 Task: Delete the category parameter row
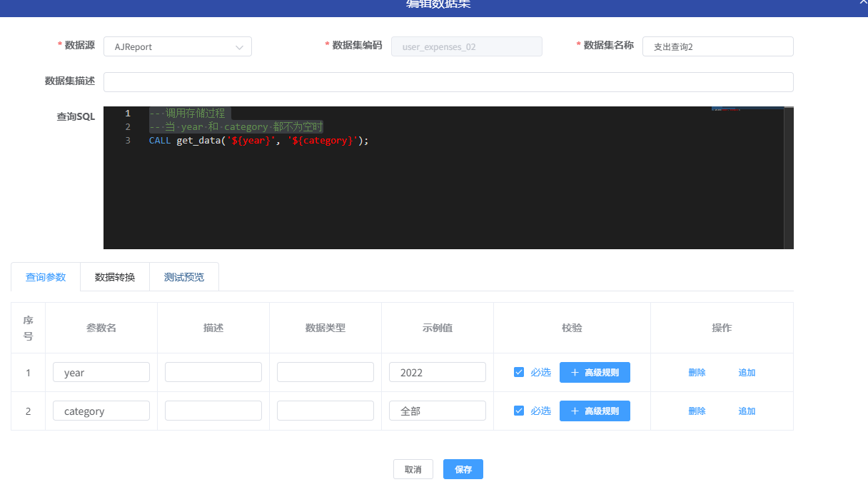[697, 411]
